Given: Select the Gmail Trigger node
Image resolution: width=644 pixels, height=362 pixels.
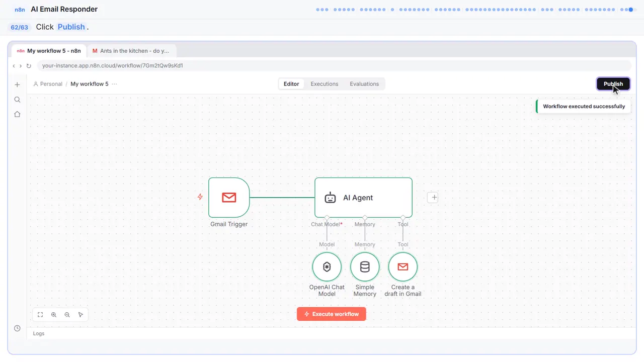Looking at the screenshot, I should (229, 198).
